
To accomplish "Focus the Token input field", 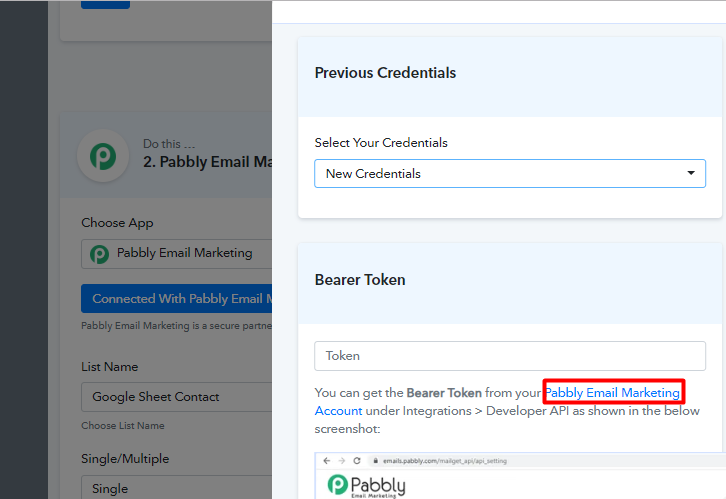I will click(510, 356).
